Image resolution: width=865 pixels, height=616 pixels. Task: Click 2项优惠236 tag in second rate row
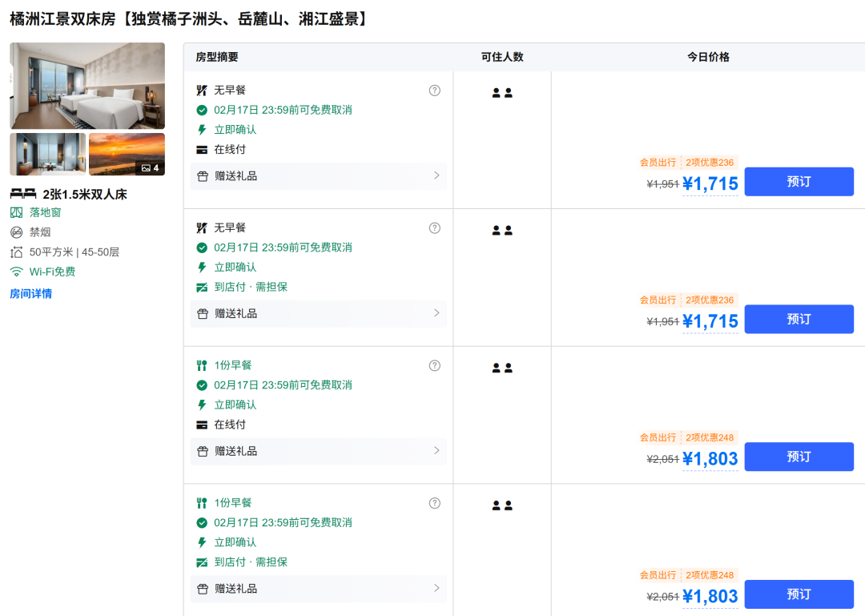pyautogui.click(x=710, y=300)
